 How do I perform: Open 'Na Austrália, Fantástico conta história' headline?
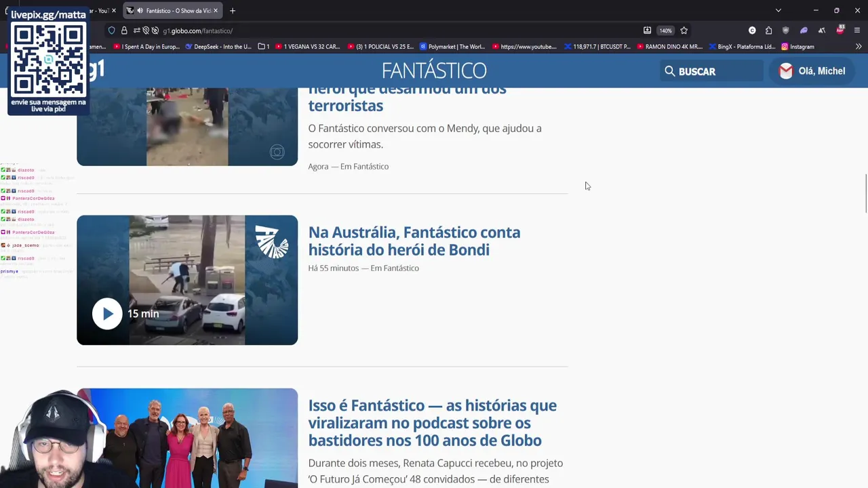pos(414,241)
